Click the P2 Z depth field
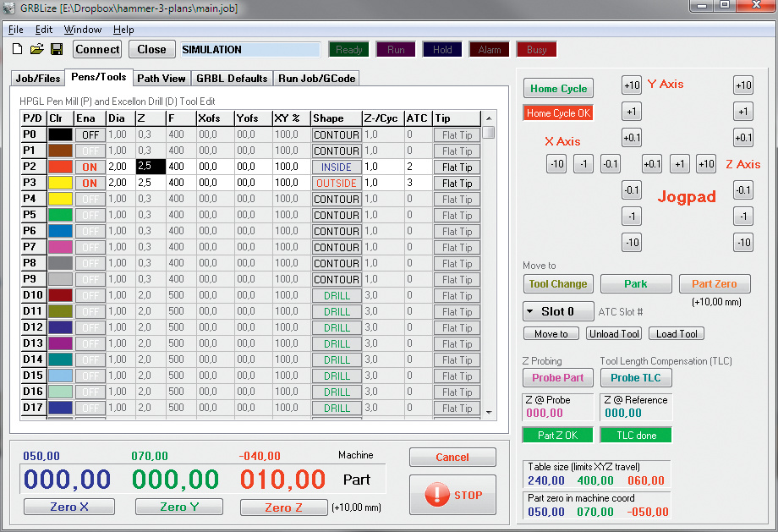The width and height of the screenshot is (778, 532). 150,167
